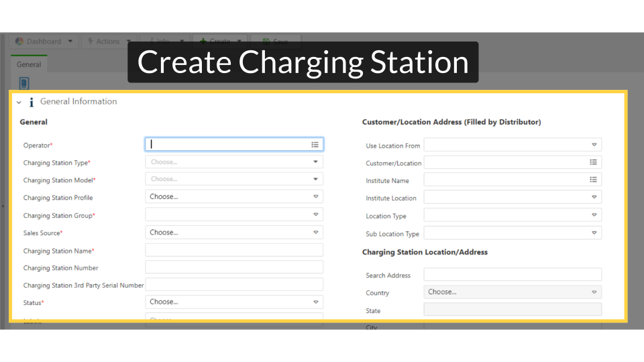644x362 pixels.
Task: Click the 3rd Party Serial Number field
Action: 234,284
